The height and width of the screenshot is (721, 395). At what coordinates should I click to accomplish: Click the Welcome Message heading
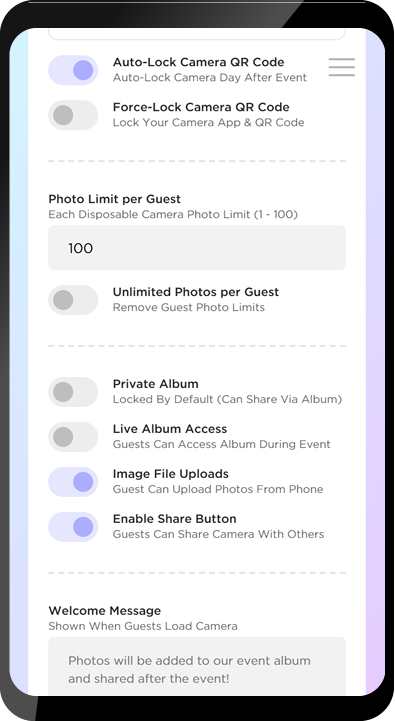pos(105,611)
